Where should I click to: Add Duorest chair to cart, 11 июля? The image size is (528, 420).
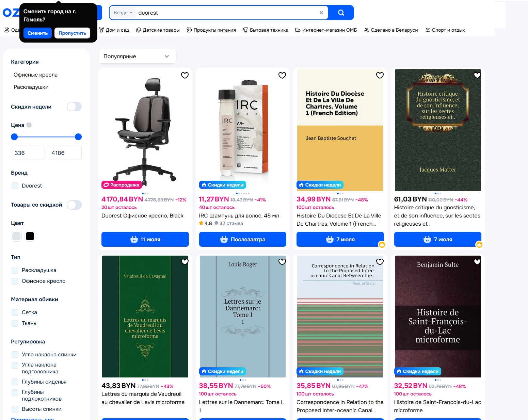(145, 239)
